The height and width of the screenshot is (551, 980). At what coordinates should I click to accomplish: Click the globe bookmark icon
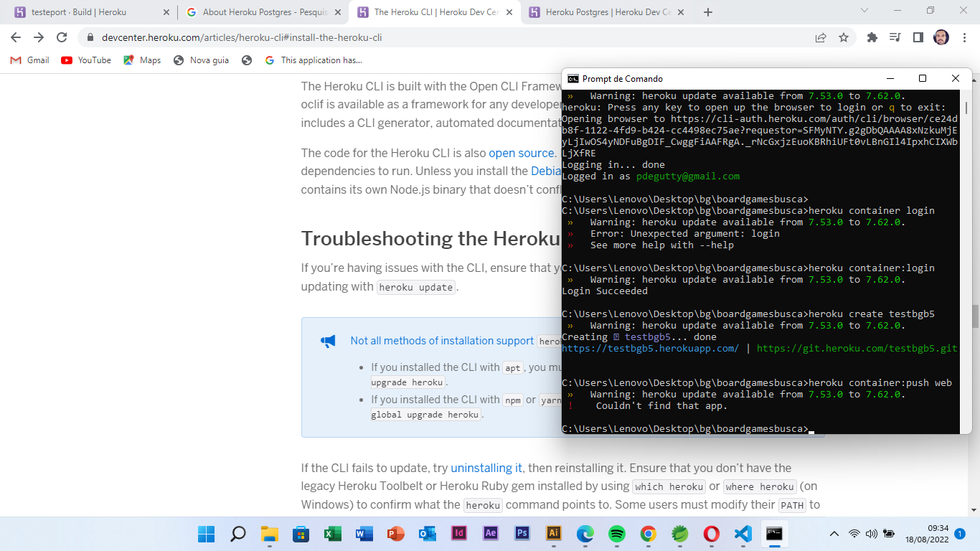[247, 60]
